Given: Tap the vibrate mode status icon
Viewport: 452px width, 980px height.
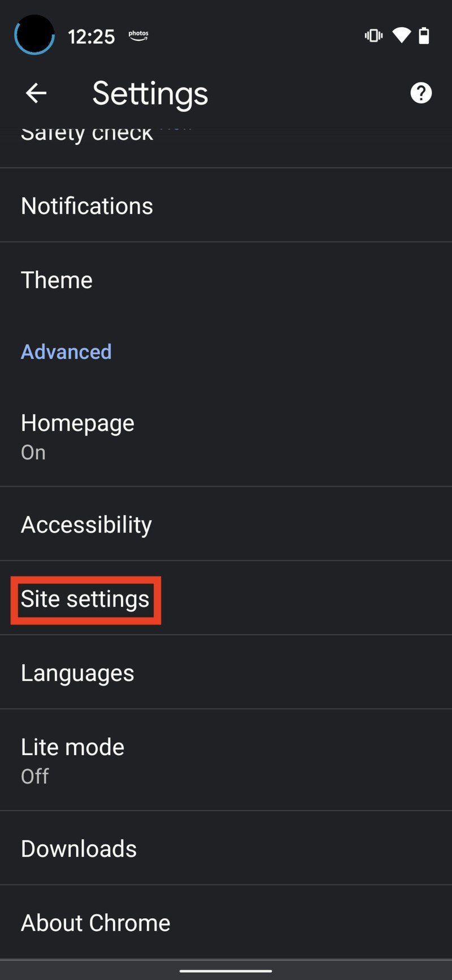Looking at the screenshot, I should point(373,35).
